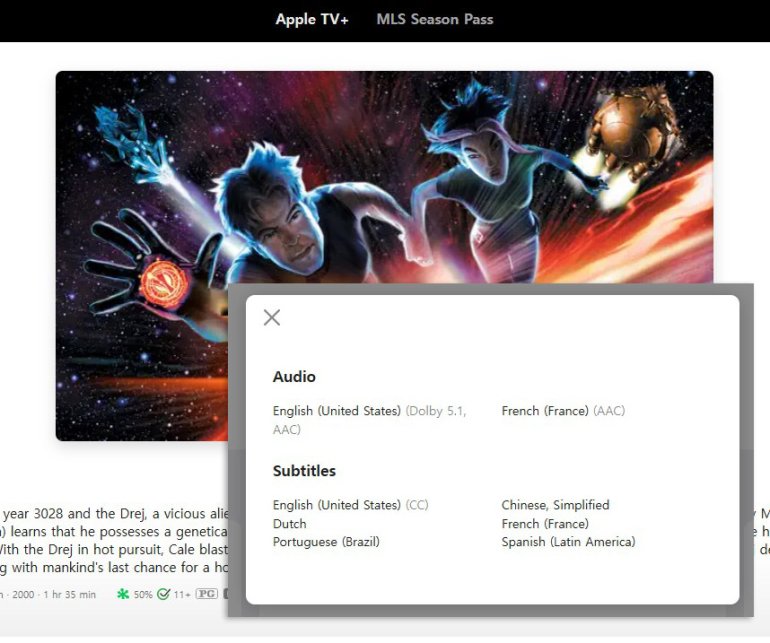Select Chinese, Simplified subtitle entry
Image resolution: width=770 pixels, height=643 pixels.
(555, 505)
